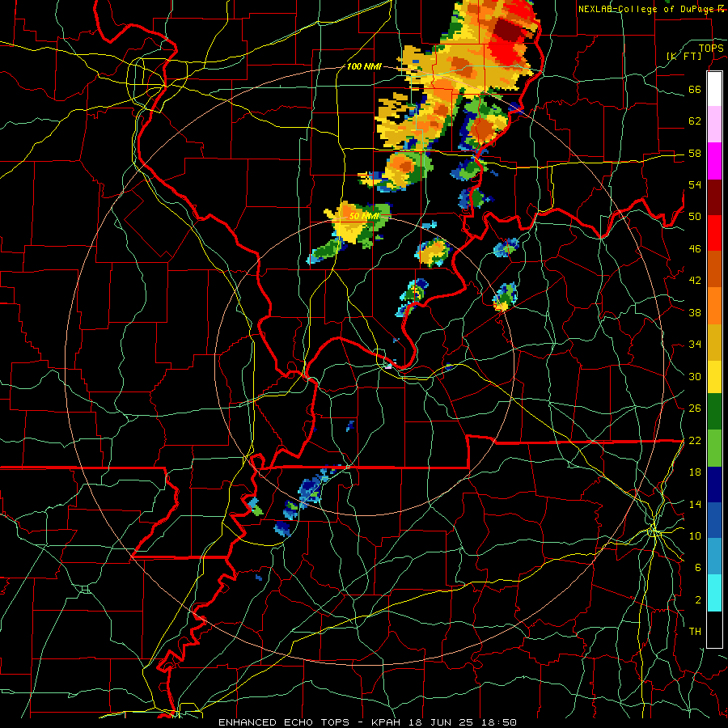Click the yellow legend swatch near 30

click(x=714, y=376)
